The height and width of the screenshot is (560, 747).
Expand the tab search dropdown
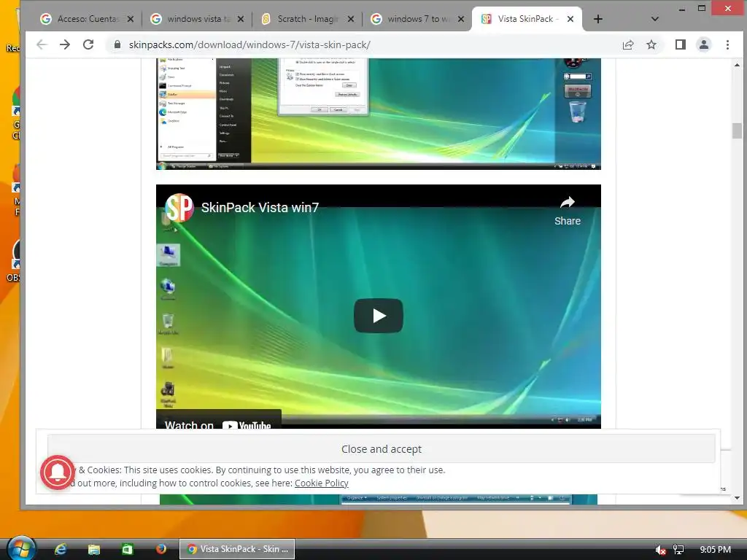tap(655, 19)
